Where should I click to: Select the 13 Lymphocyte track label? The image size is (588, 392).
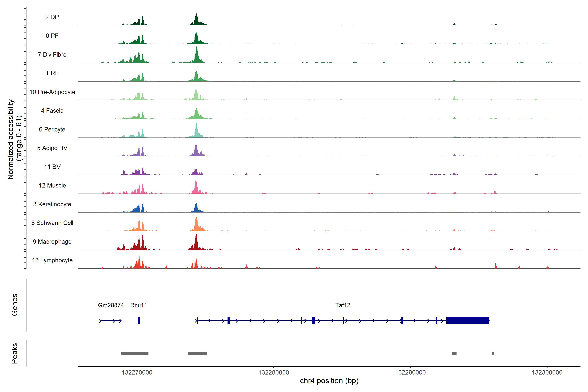(52, 260)
